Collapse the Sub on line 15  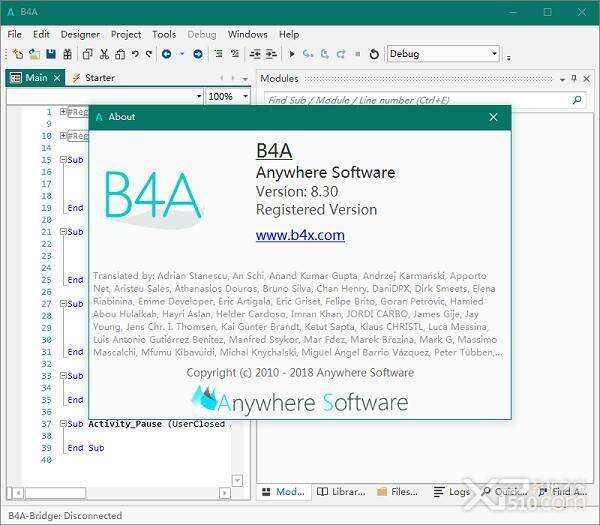click(x=63, y=160)
